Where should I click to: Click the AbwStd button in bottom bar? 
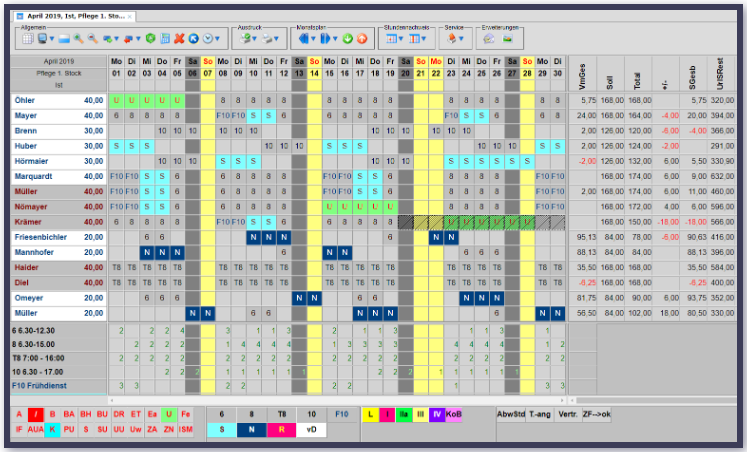tap(512, 412)
